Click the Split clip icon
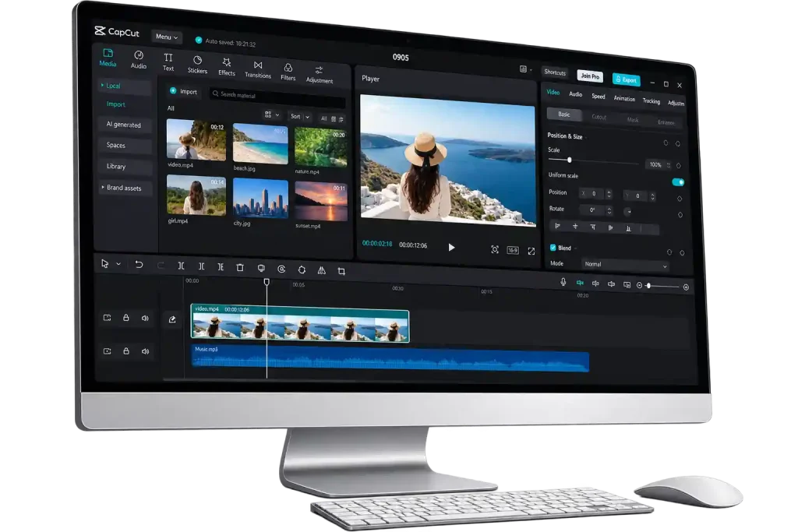This screenshot has height=532, width=798. pos(181,266)
